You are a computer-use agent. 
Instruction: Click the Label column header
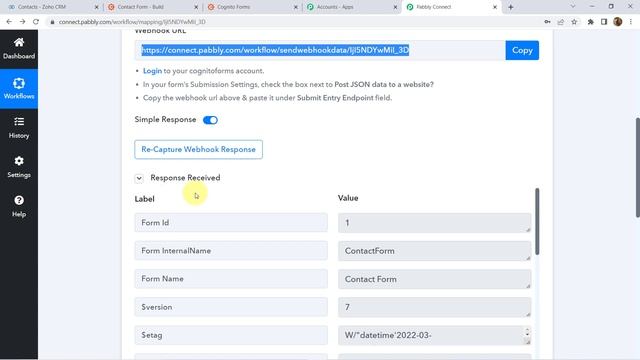click(x=144, y=199)
